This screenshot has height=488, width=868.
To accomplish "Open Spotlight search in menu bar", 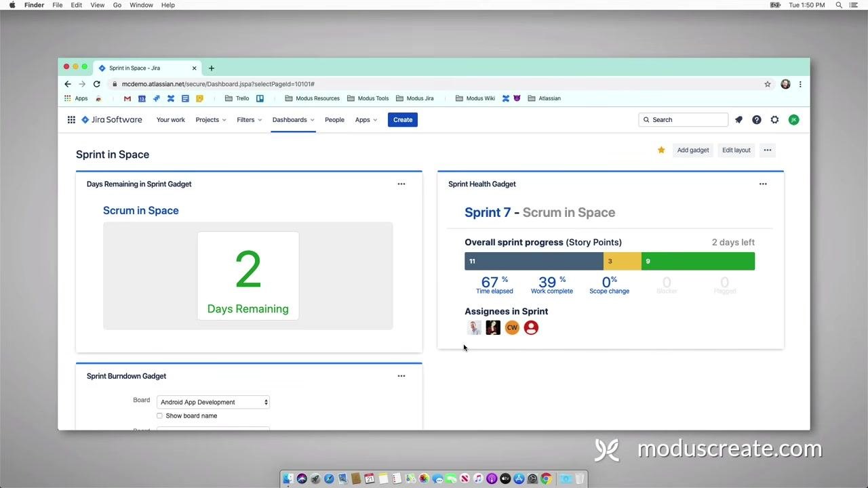I will pos(839,5).
